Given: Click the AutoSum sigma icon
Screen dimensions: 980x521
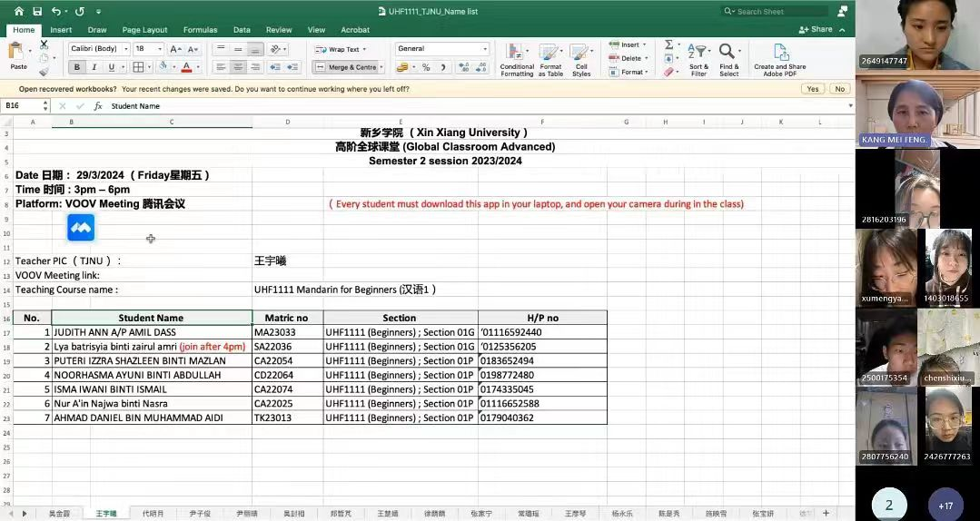Looking at the screenshot, I should click(668, 44).
